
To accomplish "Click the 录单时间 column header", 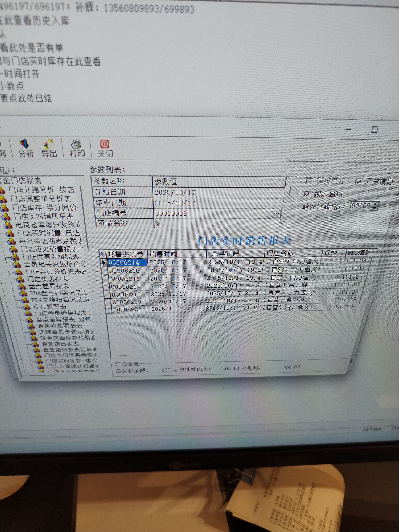I will click(226, 253).
